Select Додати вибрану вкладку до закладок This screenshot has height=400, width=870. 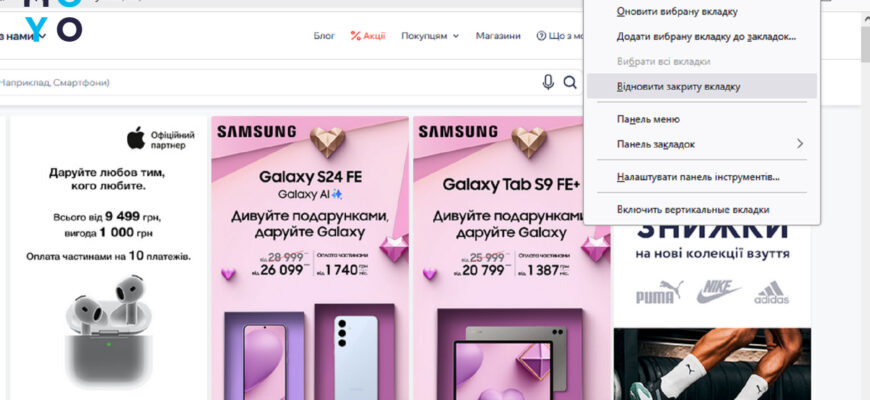706,37
